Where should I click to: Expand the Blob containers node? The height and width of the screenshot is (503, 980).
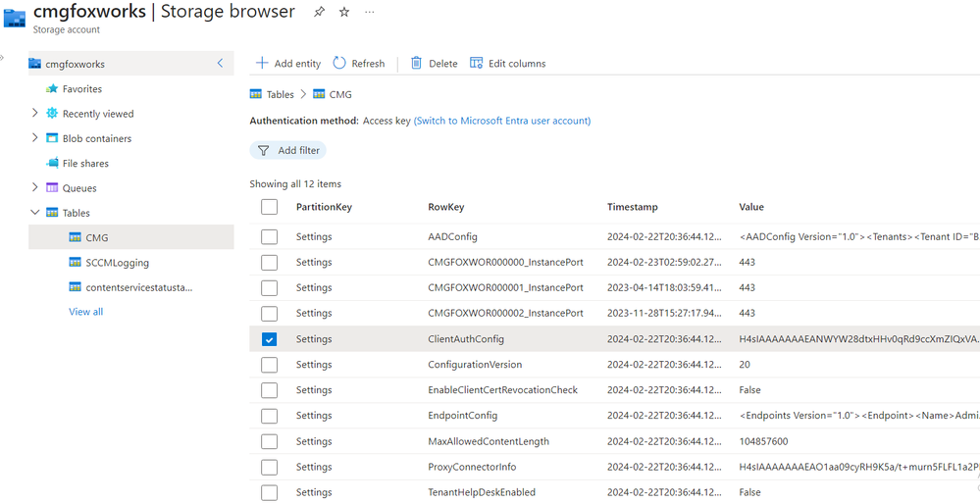pyautogui.click(x=35, y=137)
